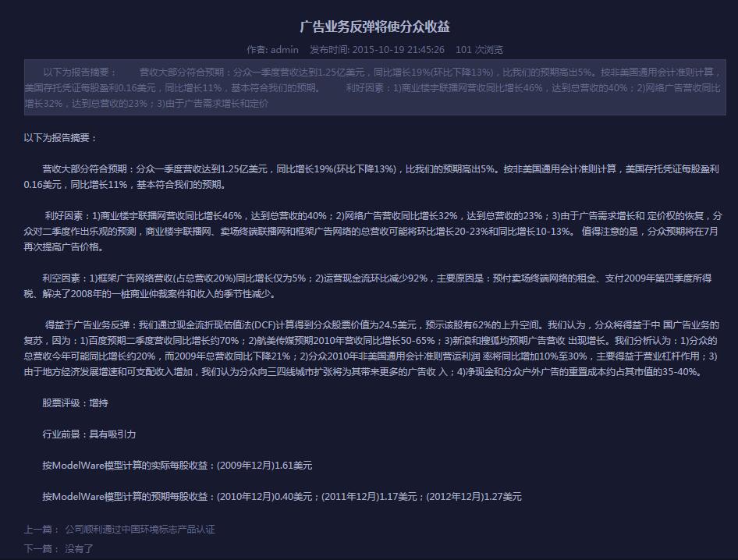
Task: Click the 实际每股收益 (2009年12月) line
Action: click(177, 466)
